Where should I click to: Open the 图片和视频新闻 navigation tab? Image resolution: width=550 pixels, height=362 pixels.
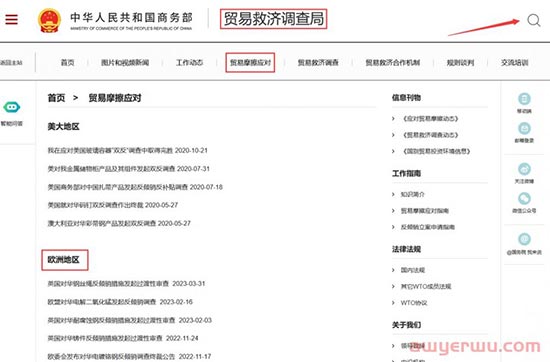point(125,62)
